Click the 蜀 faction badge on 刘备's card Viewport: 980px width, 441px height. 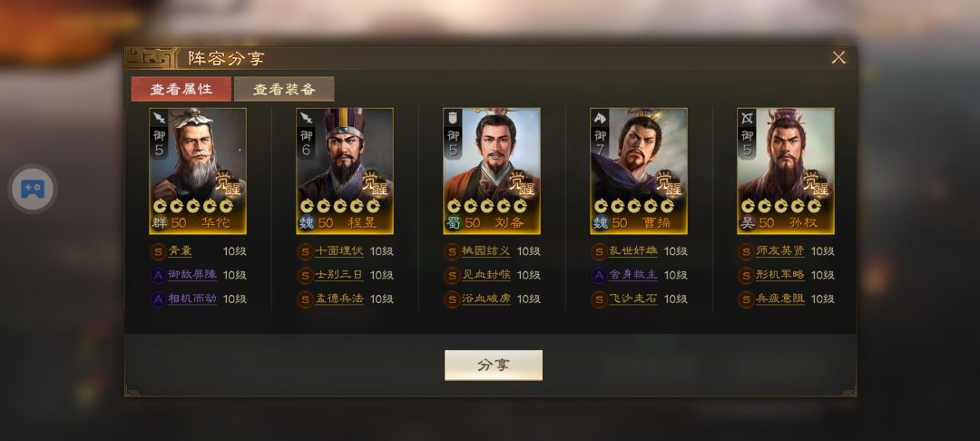[453, 223]
